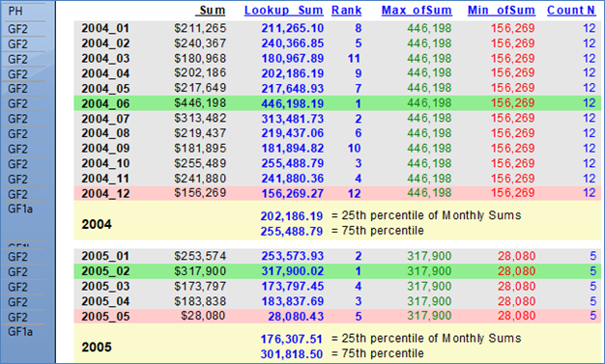The width and height of the screenshot is (605, 364).
Task: Select the 2004_05 row label
Action: [x=105, y=89]
